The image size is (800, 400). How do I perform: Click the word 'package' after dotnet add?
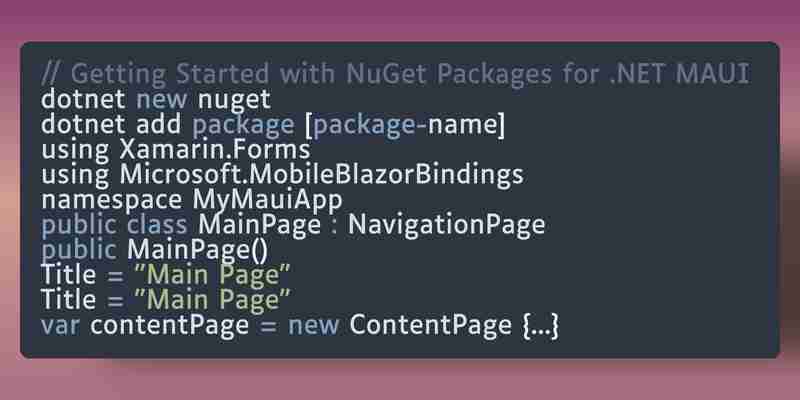[x=243, y=125]
